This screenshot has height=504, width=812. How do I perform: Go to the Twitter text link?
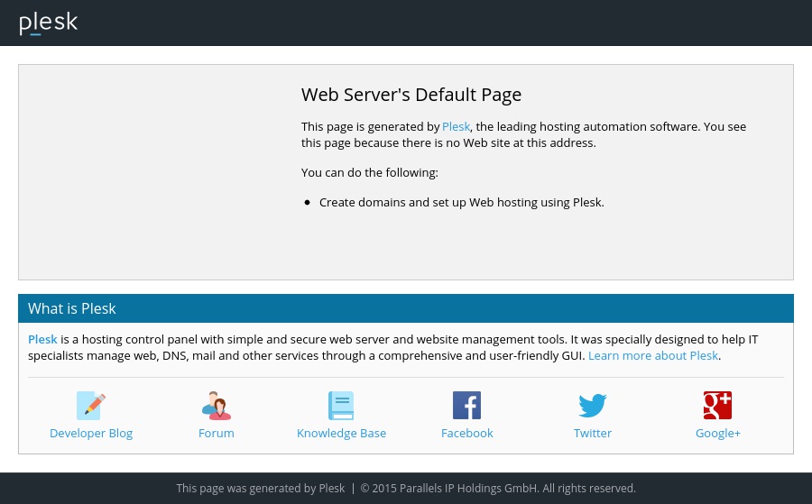(x=593, y=434)
